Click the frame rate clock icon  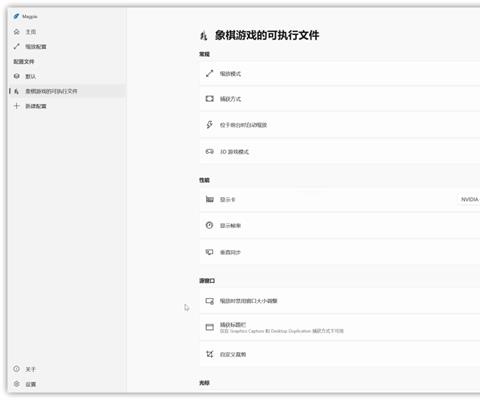click(209, 225)
